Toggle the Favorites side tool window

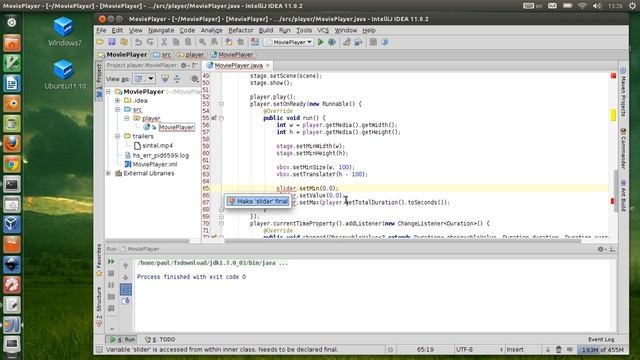(x=99, y=260)
